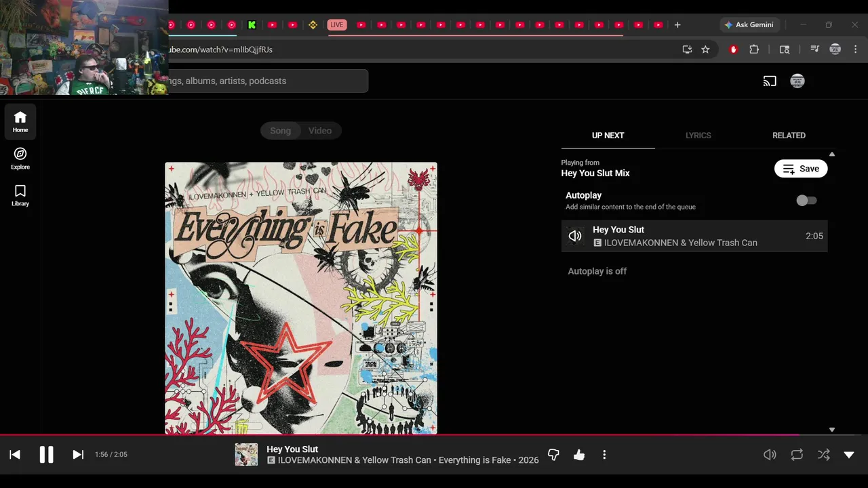Click the Autoplay is off message
The width and height of the screenshot is (868, 488).
pyautogui.click(x=597, y=271)
